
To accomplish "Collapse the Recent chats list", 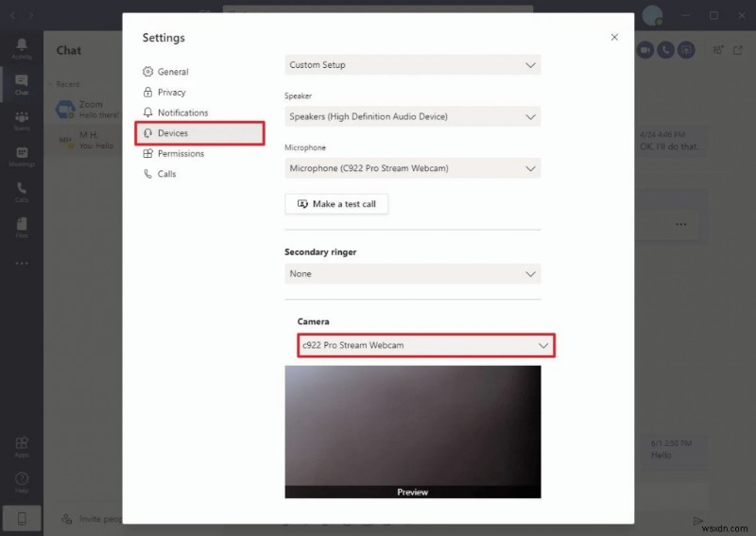I will (63, 84).
